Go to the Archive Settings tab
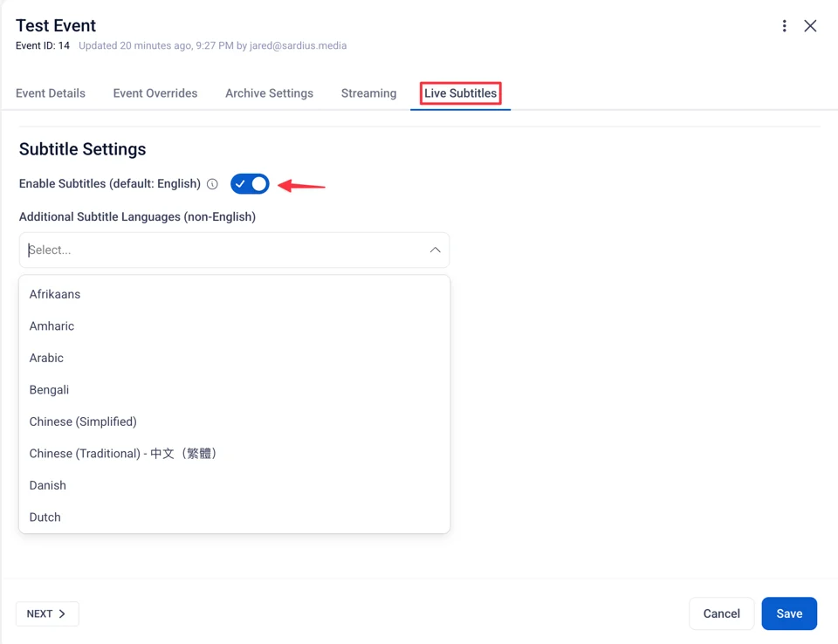The width and height of the screenshot is (838, 644). [x=270, y=93]
